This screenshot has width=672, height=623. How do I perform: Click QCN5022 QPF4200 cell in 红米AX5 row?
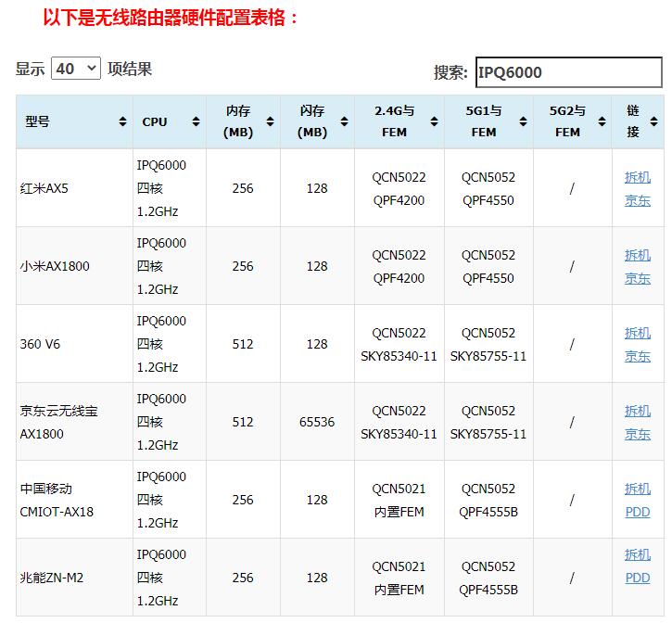coord(399,188)
